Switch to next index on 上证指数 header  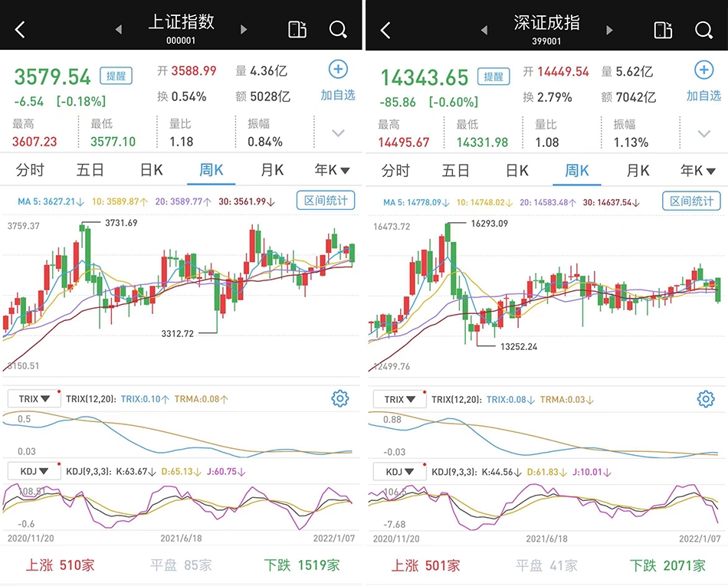coord(244,30)
